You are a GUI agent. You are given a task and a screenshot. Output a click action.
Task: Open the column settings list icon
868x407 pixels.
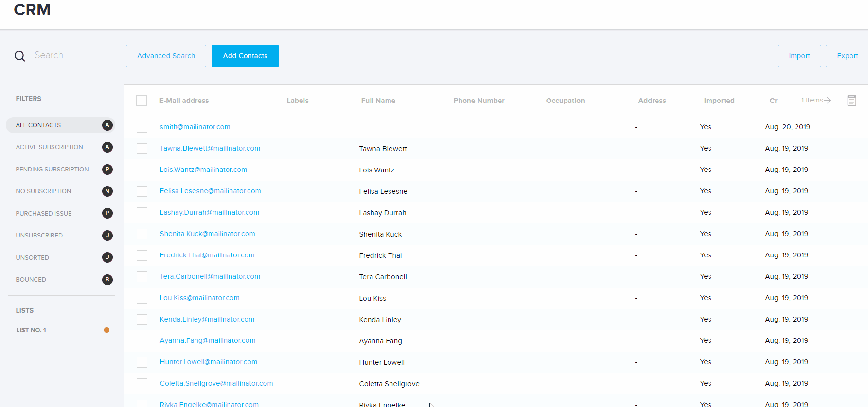pos(851,101)
